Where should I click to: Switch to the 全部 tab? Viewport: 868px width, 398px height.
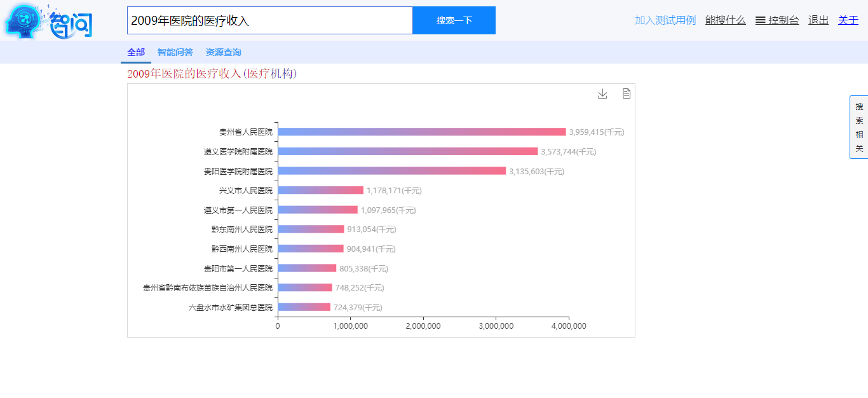click(x=136, y=52)
